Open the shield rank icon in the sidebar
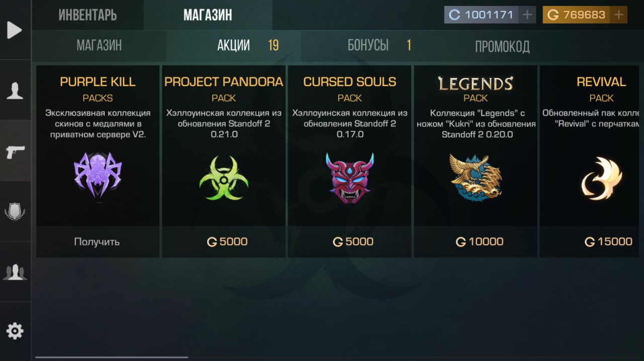 15,211
